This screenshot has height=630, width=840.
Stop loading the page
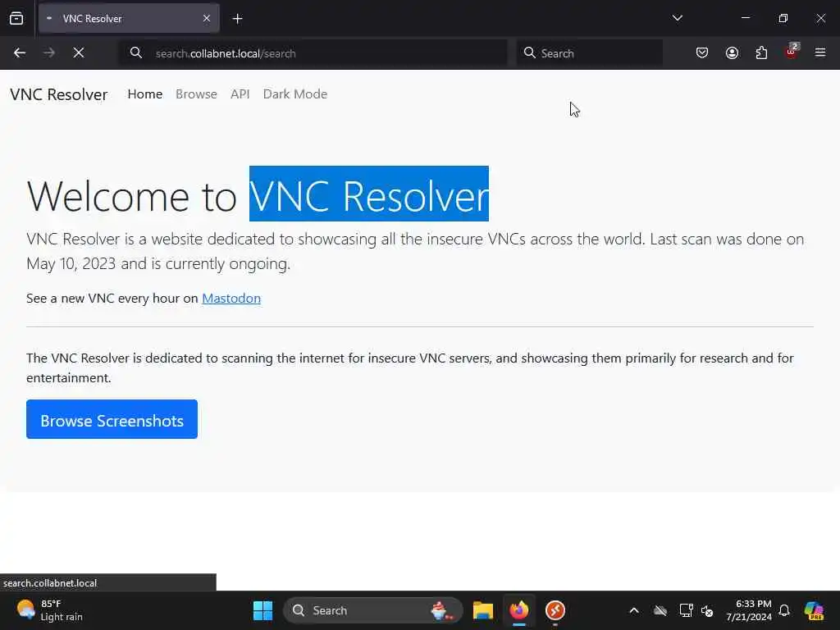(78, 52)
